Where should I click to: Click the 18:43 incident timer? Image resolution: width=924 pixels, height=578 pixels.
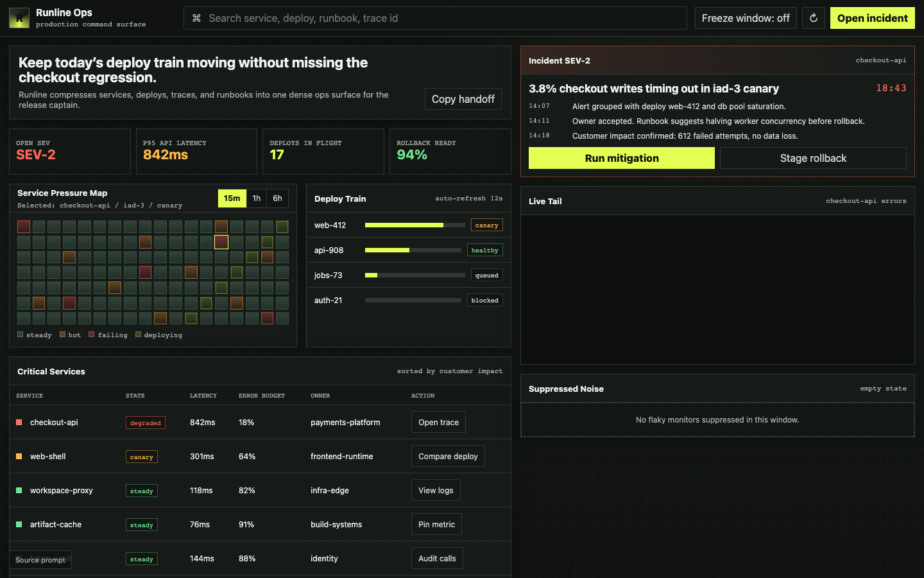point(891,89)
